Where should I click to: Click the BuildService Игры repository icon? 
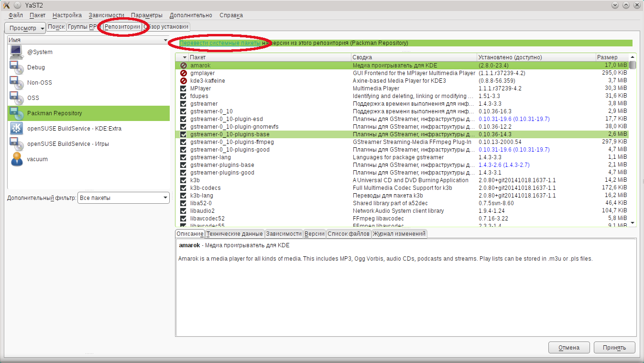(x=16, y=143)
